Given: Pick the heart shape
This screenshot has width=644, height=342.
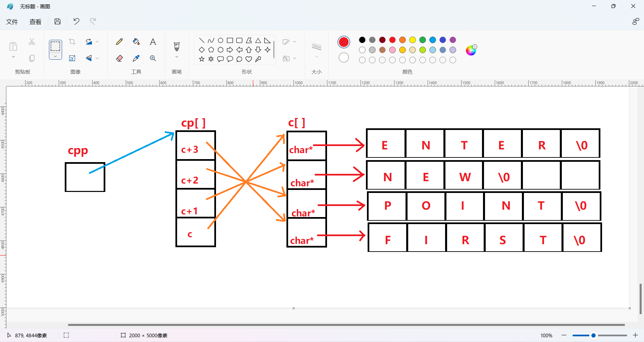Looking at the screenshot, I should [x=249, y=59].
